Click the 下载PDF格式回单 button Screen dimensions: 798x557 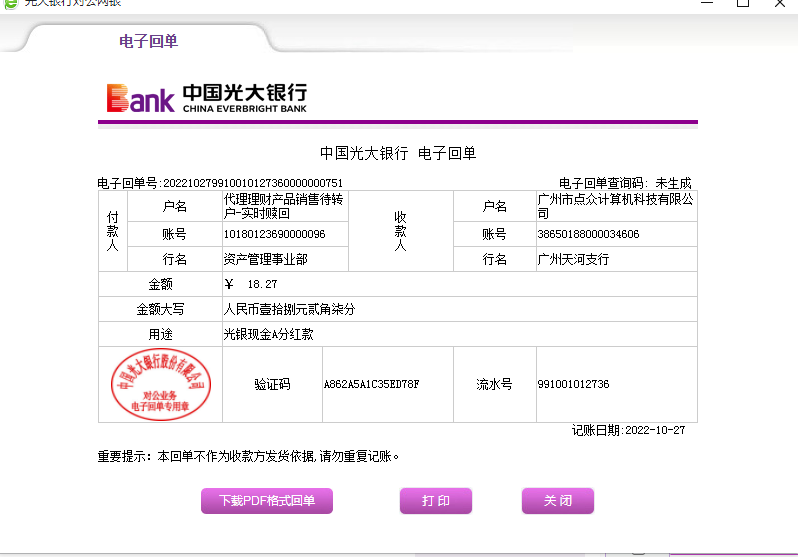point(267,501)
